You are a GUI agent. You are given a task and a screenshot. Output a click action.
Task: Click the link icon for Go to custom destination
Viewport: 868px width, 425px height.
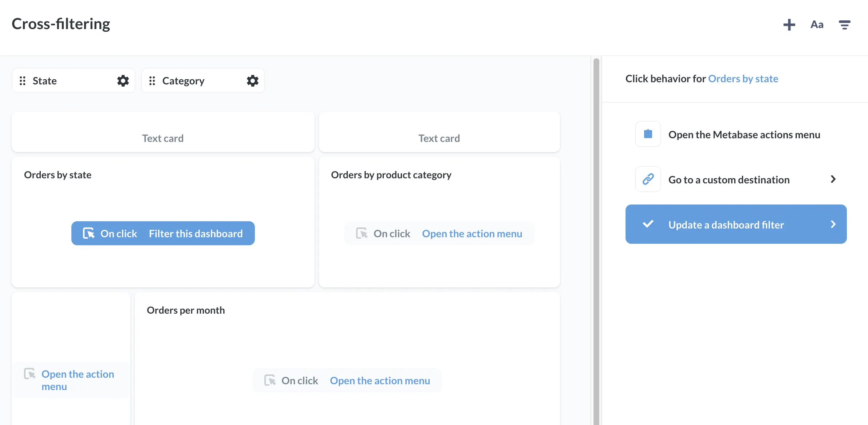[x=648, y=179]
